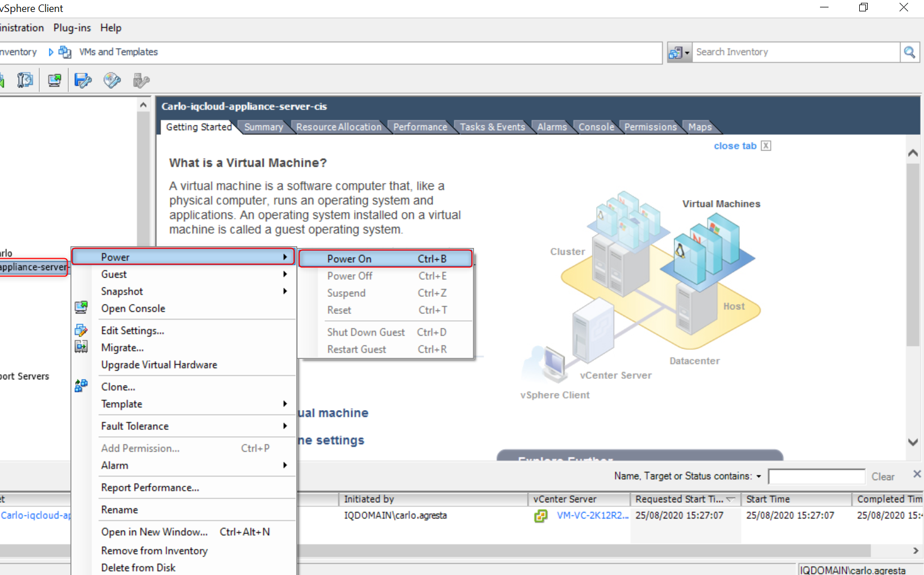This screenshot has height=575, width=924.
Task: Click the CD/DVD drive connect toolbar icon
Action: (x=112, y=80)
